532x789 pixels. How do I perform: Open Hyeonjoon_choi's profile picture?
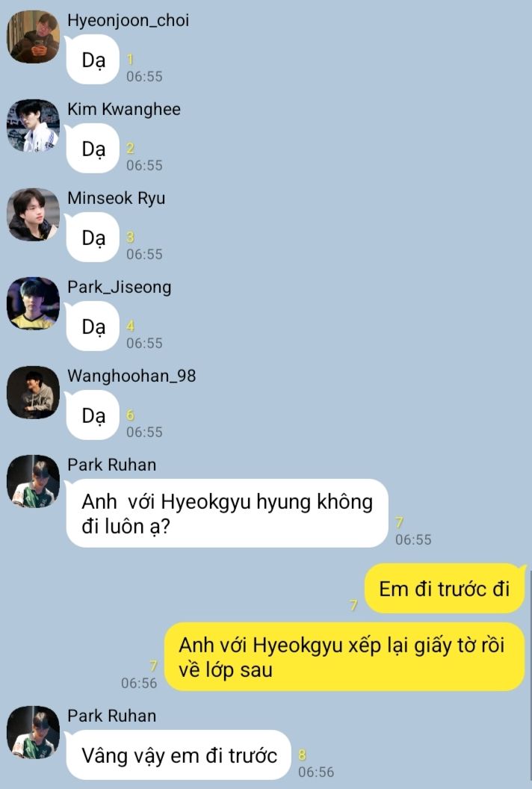click(33, 37)
